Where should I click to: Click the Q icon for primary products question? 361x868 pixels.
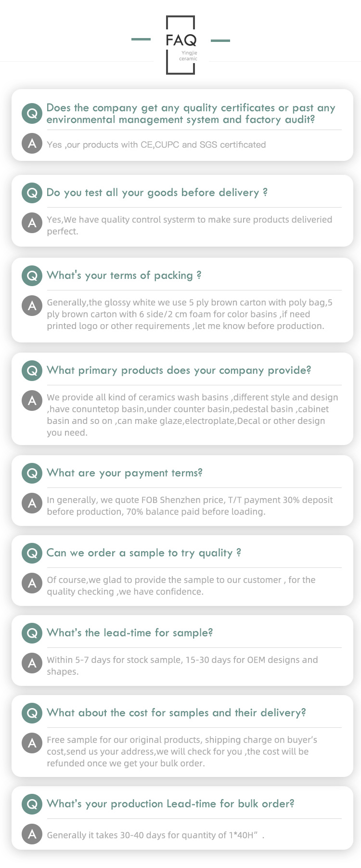[x=32, y=371]
